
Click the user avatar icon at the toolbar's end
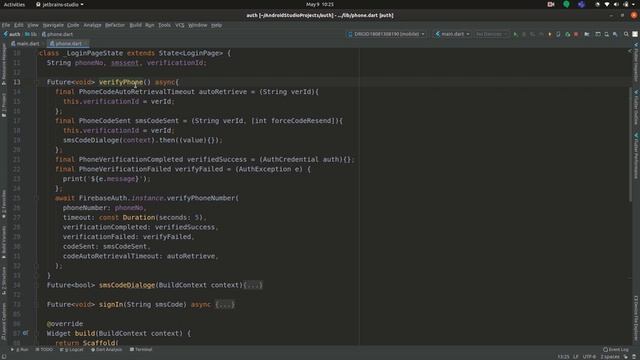(x=635, y=34)
